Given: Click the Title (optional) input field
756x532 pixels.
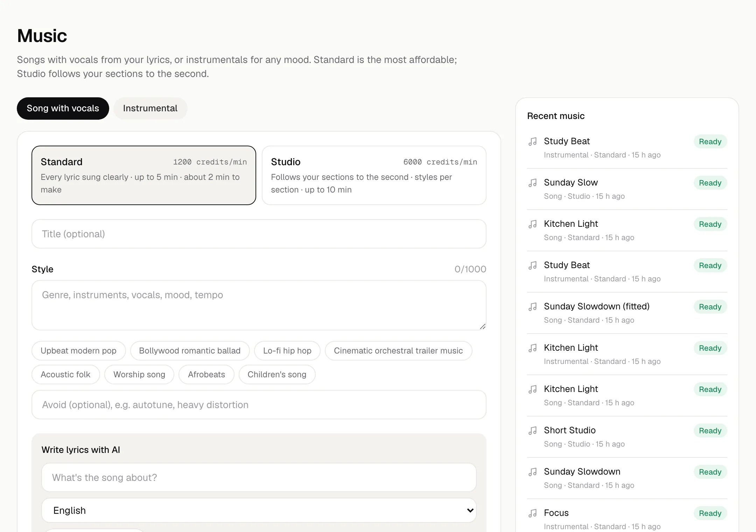Looking at the screenshot, I should click(259, 234).
